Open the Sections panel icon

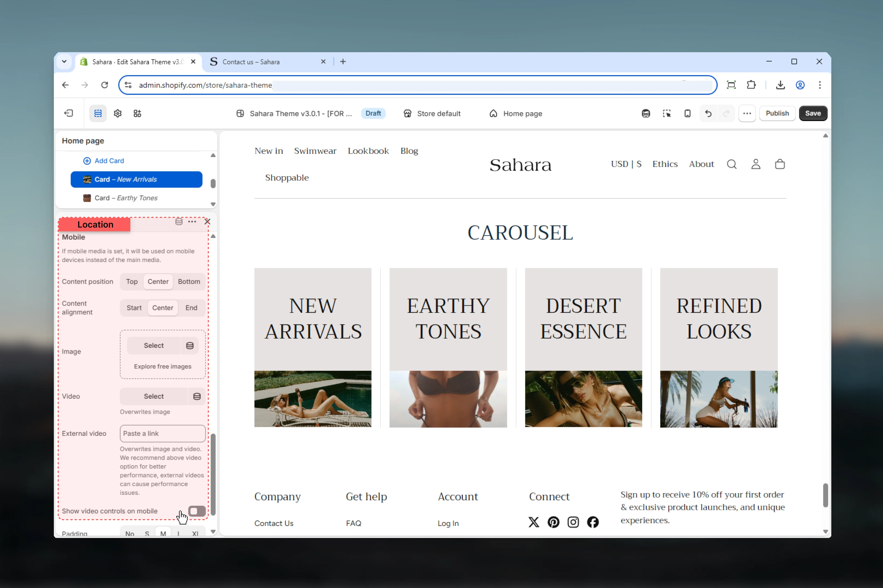click(x=98, y=113)
